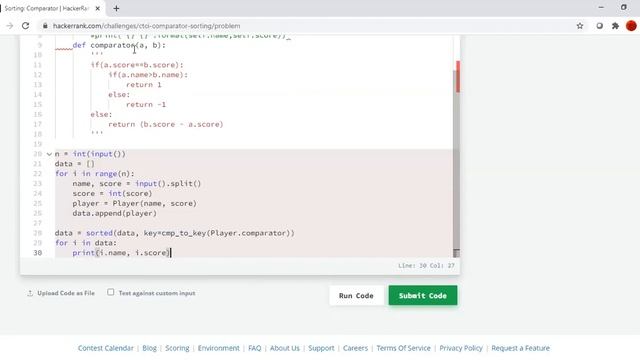The image size is (640, 360).
Task: Click code line 'data.append(player)'
Action: coord(115,213)
